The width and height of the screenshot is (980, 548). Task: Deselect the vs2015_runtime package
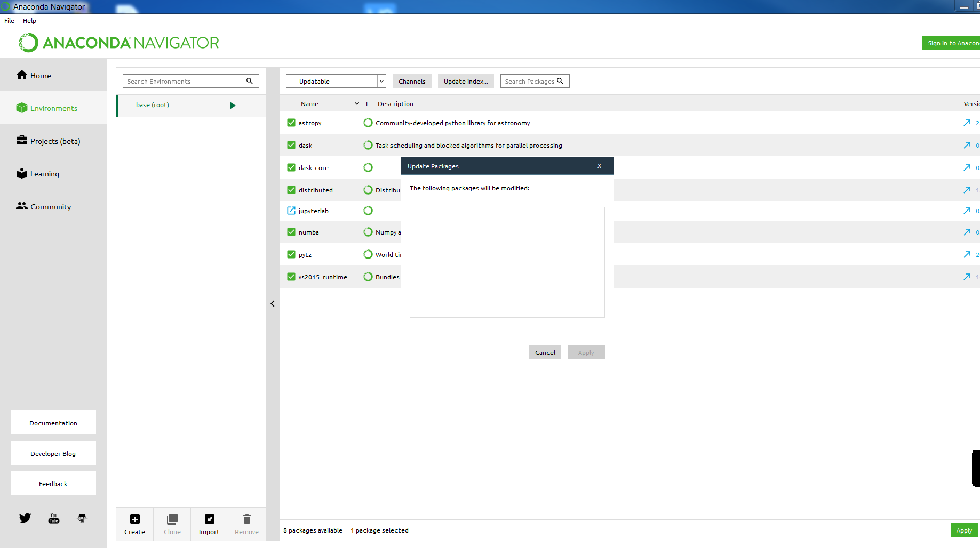click(291, 277)
